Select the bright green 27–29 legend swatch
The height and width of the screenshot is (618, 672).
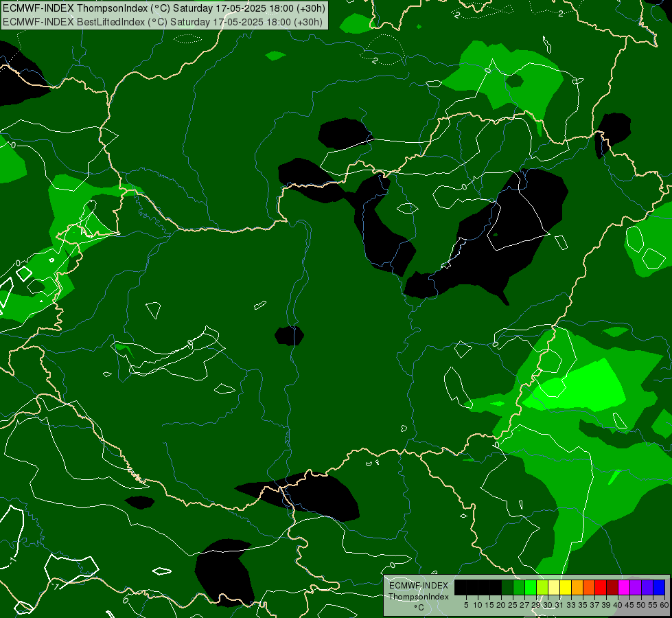point(531,587)
